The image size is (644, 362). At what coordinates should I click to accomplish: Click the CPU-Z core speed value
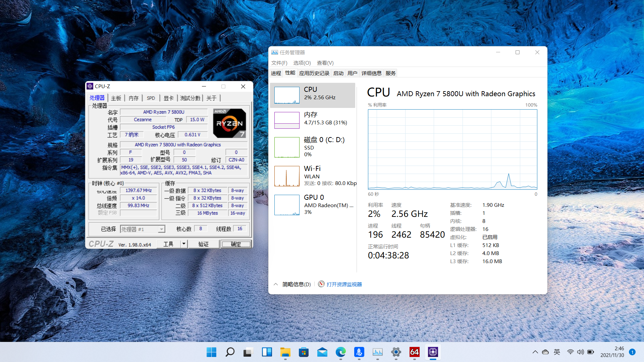(x=139, y=190)
